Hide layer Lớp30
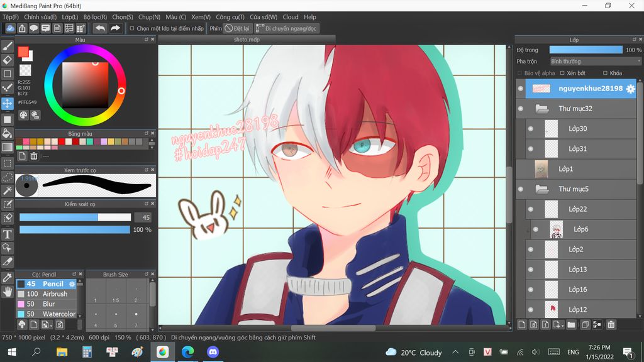The width and height of the screenshot is (644, 362). [531, 129]
